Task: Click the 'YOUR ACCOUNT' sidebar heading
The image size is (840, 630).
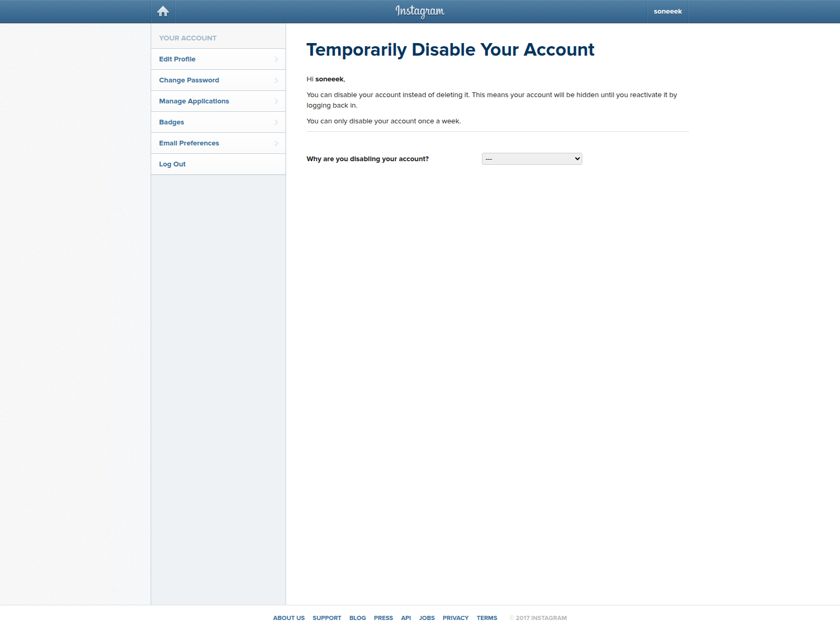Action: tap(188, 38)
